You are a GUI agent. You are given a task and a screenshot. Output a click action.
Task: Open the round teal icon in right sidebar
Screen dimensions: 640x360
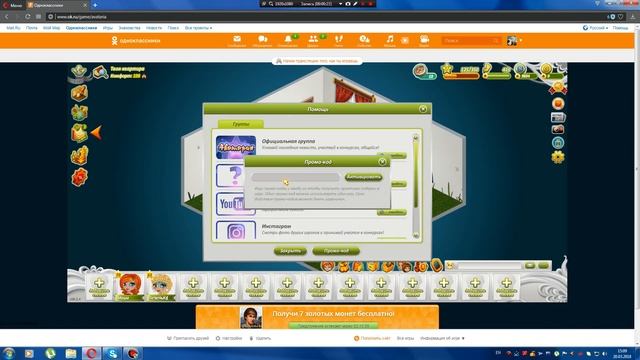tap(558, 143)
